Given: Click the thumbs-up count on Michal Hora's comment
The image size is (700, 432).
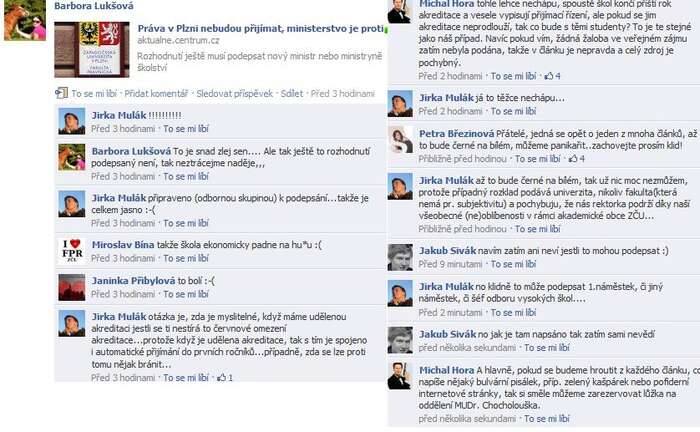Looking at the screenshot, I should click(x=553, y=76).
